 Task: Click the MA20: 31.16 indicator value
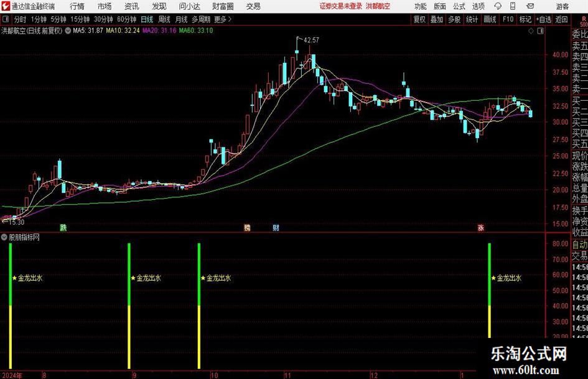click(x=159, y=30)
